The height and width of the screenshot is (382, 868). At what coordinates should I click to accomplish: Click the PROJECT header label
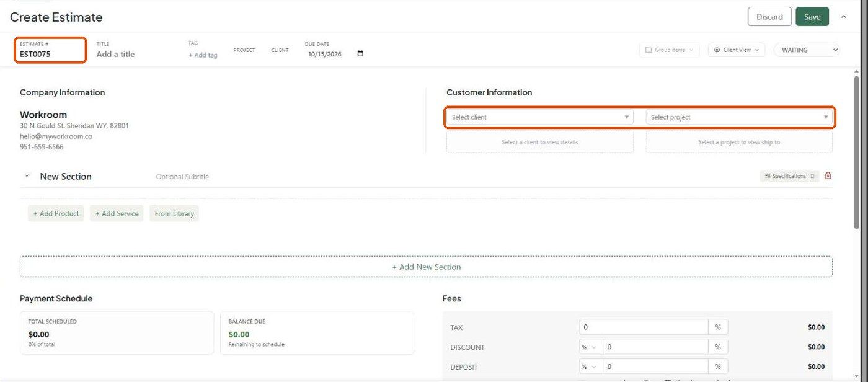[244, 50]
